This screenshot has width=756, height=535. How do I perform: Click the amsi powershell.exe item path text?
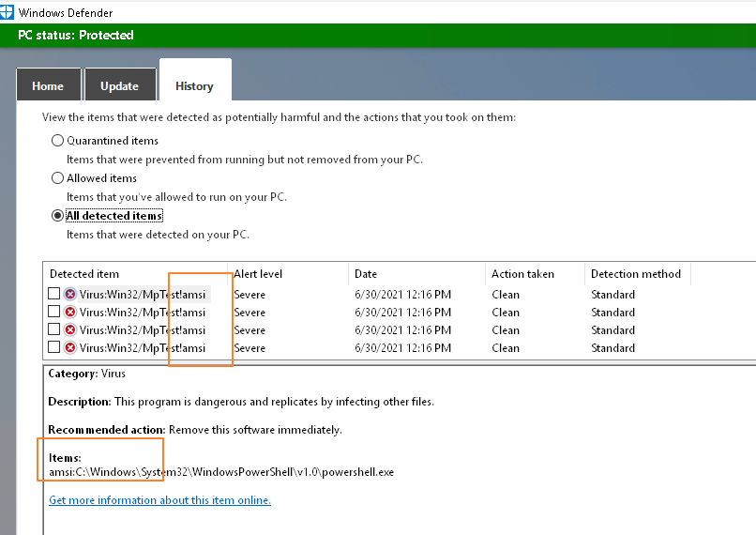(x=221, y=472)
